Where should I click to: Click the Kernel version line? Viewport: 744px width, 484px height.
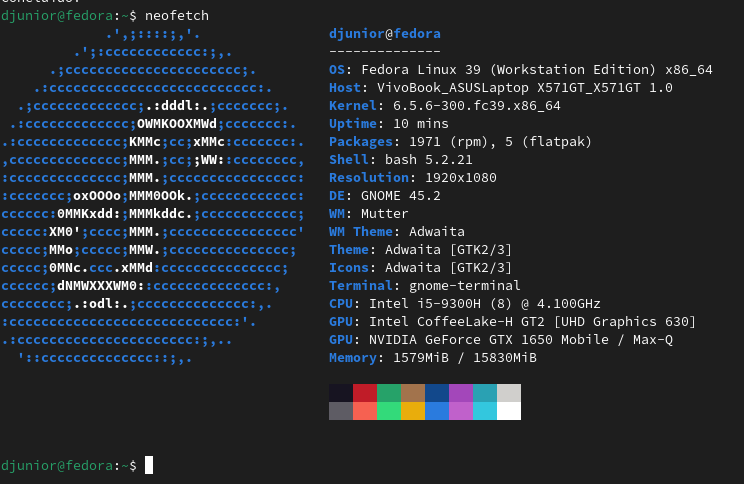click(458, 105)
